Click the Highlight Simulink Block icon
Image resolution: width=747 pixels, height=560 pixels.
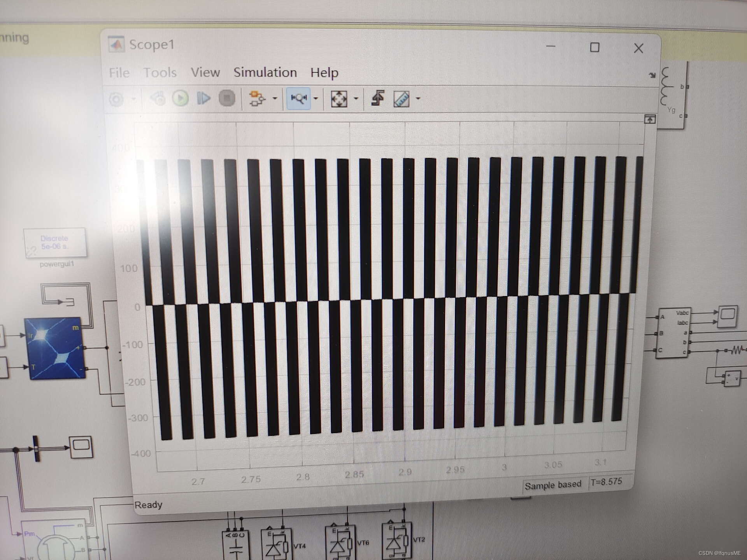tap(257, 98)
